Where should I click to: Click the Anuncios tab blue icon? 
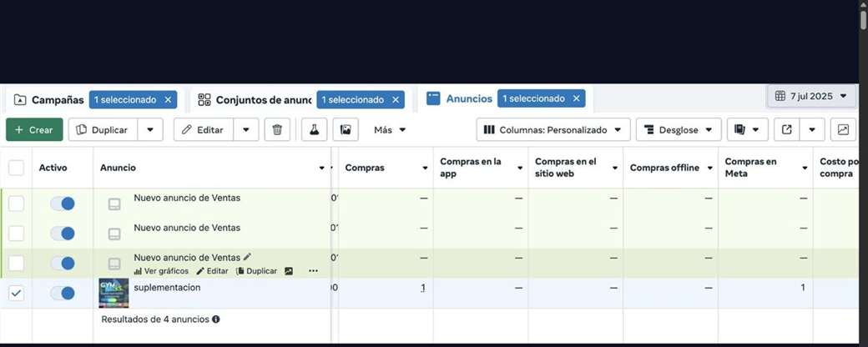click(x=433, y=98)
